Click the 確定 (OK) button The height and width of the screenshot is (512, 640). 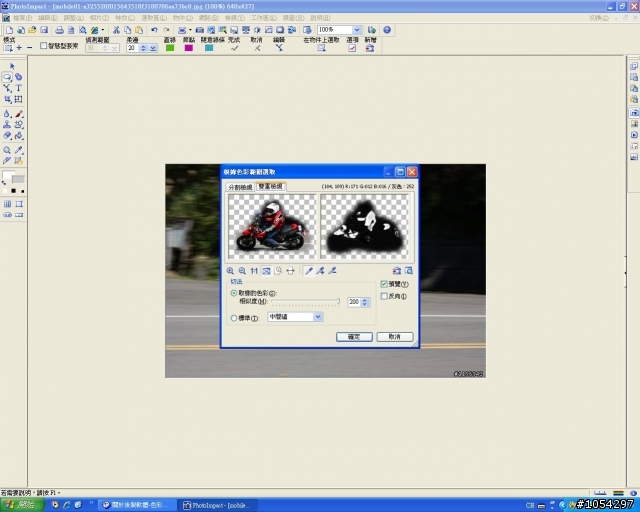click(x=354, y=337)
